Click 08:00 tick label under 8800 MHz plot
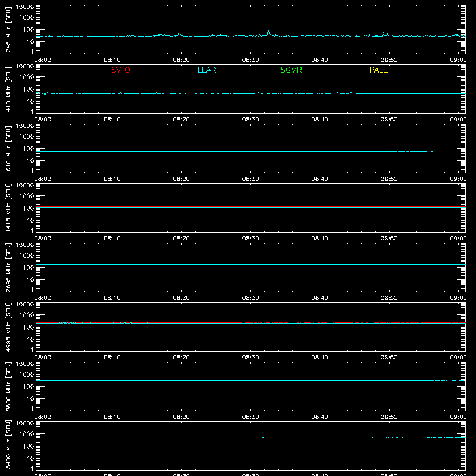Viewport: 476px width, 476px height. pyautogui.click(x=43, y=417)
